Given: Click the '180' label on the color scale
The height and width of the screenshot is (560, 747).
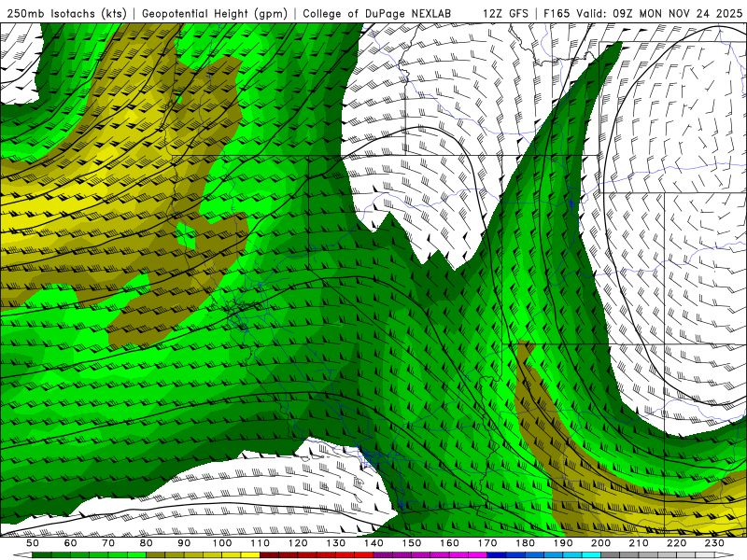Looking at the screenshot, I should (525, 543).
